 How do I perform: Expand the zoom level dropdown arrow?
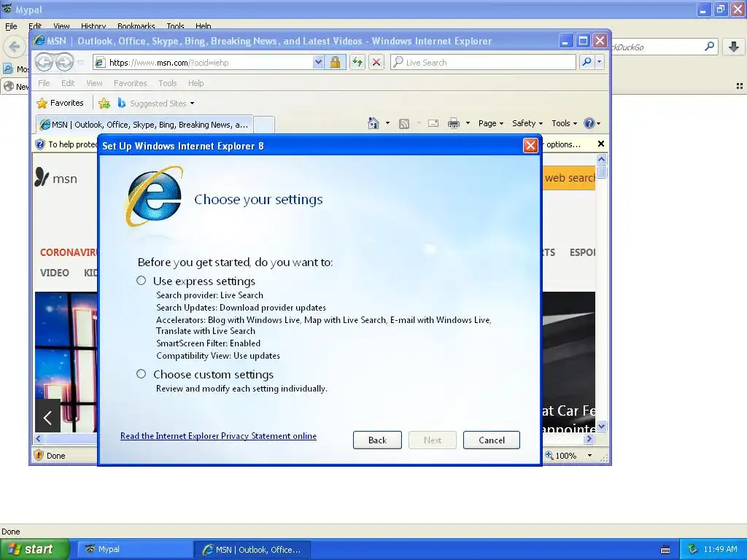[589, 455]
